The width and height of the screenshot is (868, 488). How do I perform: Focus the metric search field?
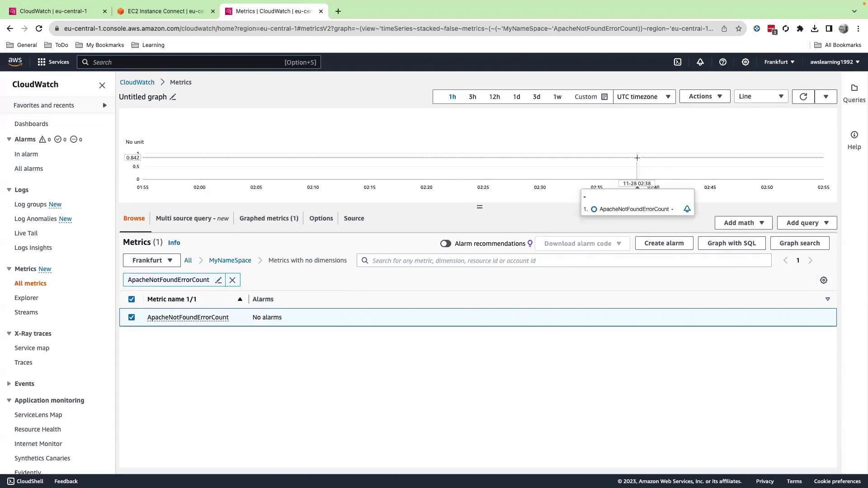564,260
